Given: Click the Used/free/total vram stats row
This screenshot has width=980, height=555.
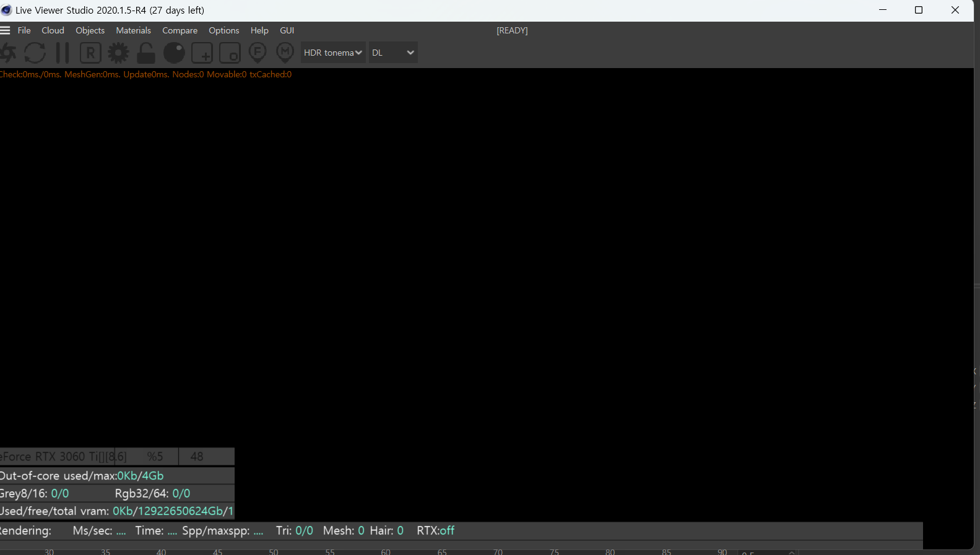Looking at the screenshot, I should click(x=117, y=511).
